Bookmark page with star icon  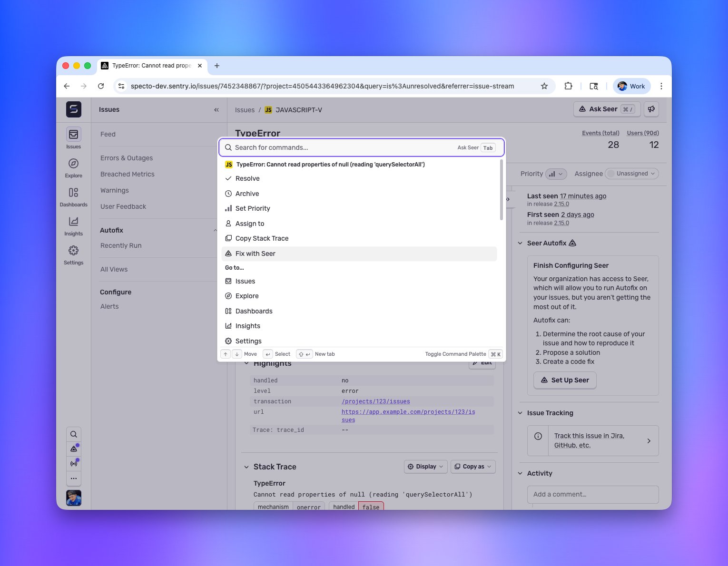point(544,86)
